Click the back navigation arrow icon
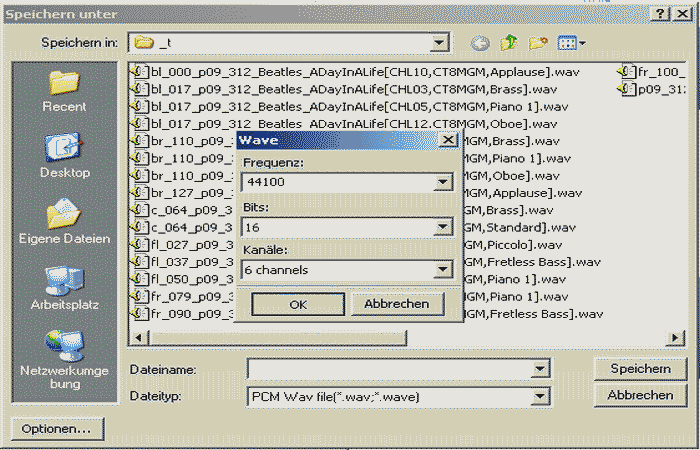The image size is (700, 450). tap(481, 43)
